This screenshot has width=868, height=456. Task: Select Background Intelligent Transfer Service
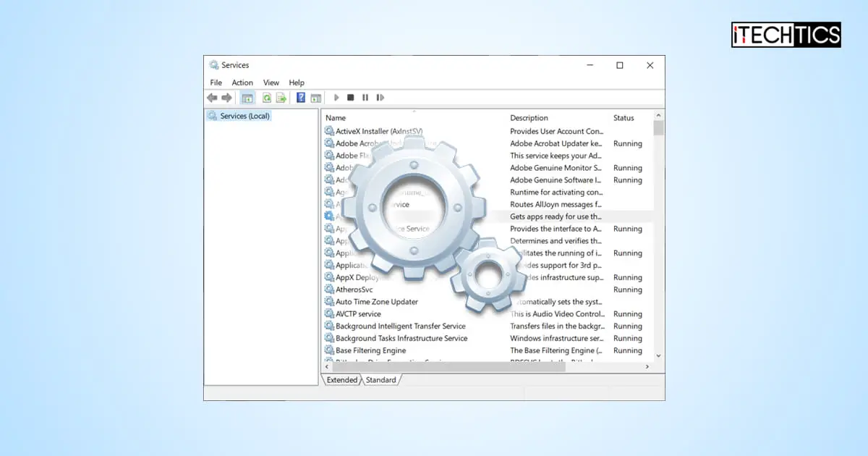(401, 326)
